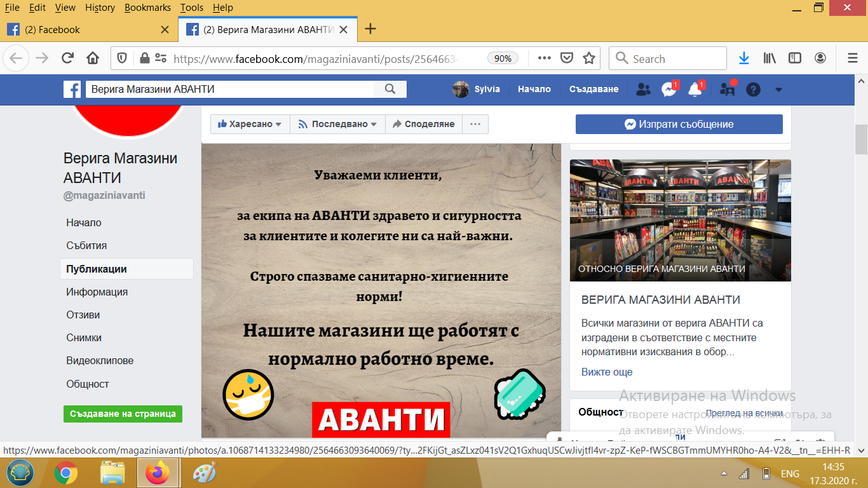
Task: Click Преглед на всички link
Action: (x=744, y=413)
